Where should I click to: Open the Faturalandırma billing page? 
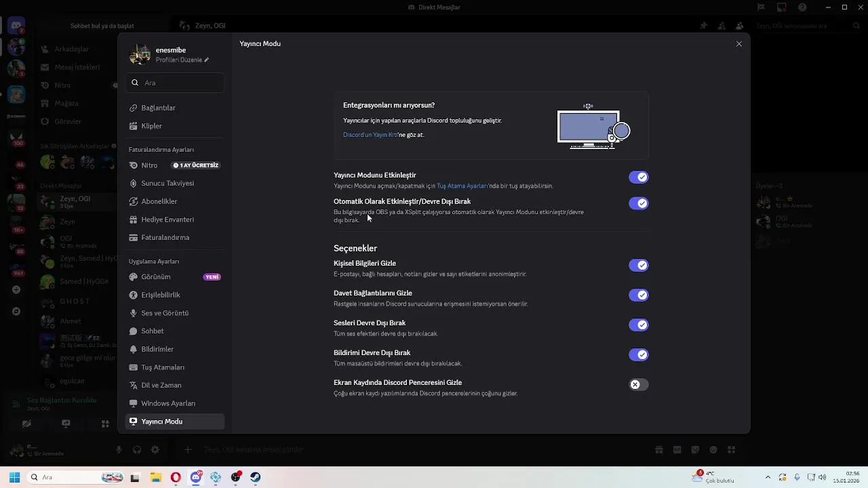(175, 237)
